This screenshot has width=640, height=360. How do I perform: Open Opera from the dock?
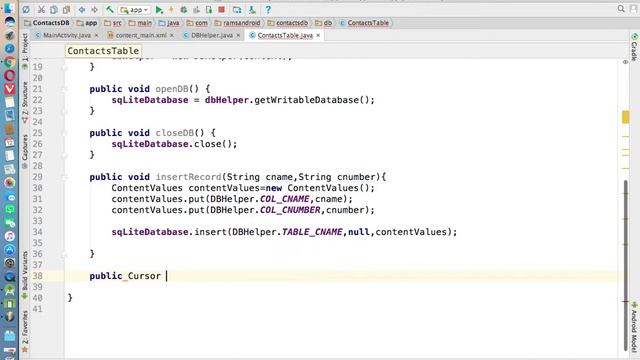(x=9, y=76)
